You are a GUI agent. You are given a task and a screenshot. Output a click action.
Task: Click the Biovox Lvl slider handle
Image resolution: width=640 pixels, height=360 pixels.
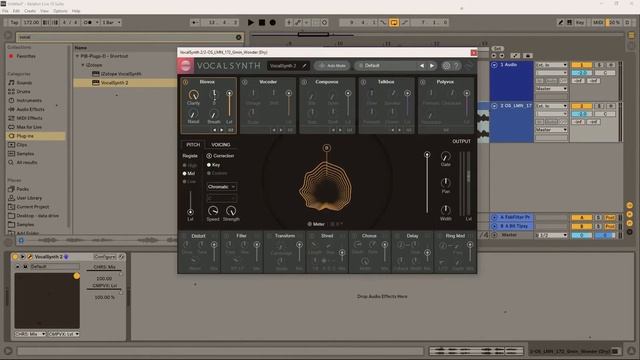point(229,93)
